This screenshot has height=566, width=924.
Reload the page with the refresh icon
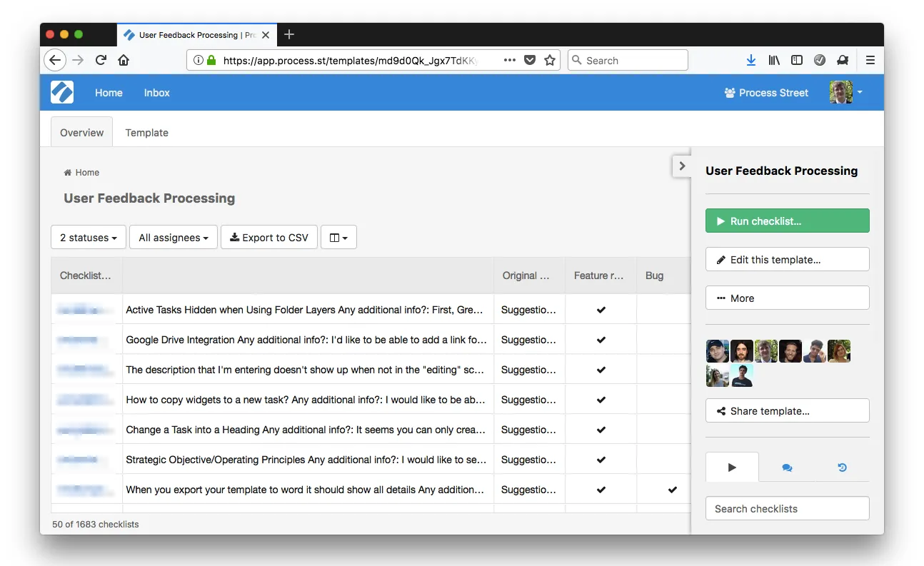(x=101, y=60)
